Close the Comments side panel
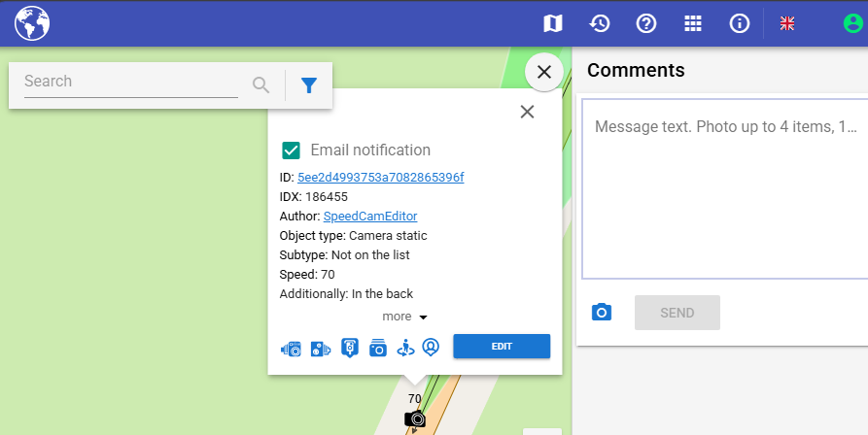The height and width of the screenshot is (435, 868). click(544, 72)
